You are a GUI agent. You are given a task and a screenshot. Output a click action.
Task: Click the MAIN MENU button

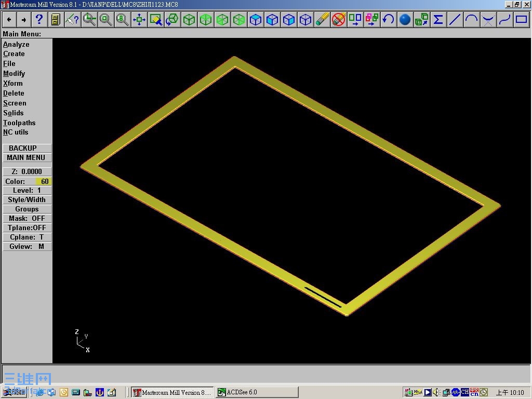27,158
